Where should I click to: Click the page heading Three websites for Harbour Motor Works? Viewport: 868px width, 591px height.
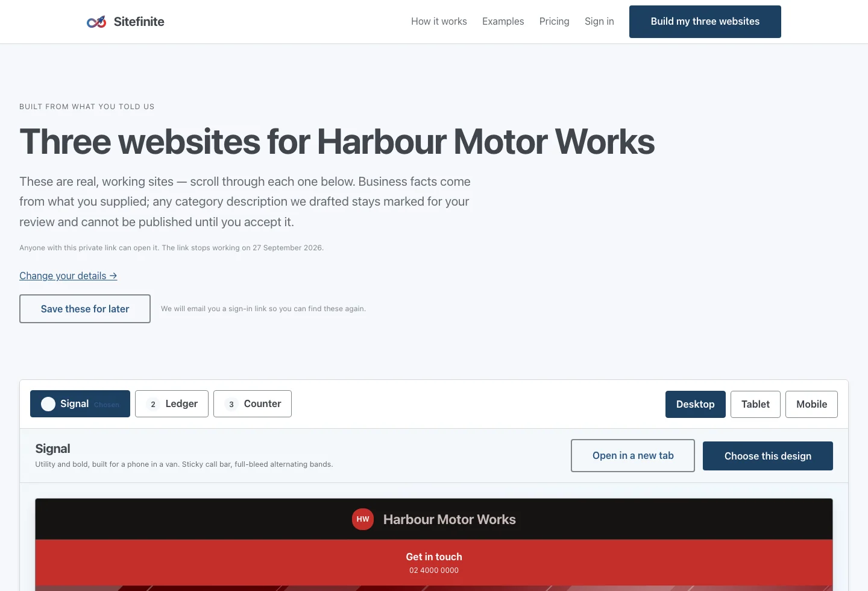pyautogui.click(x=337, y=142)
